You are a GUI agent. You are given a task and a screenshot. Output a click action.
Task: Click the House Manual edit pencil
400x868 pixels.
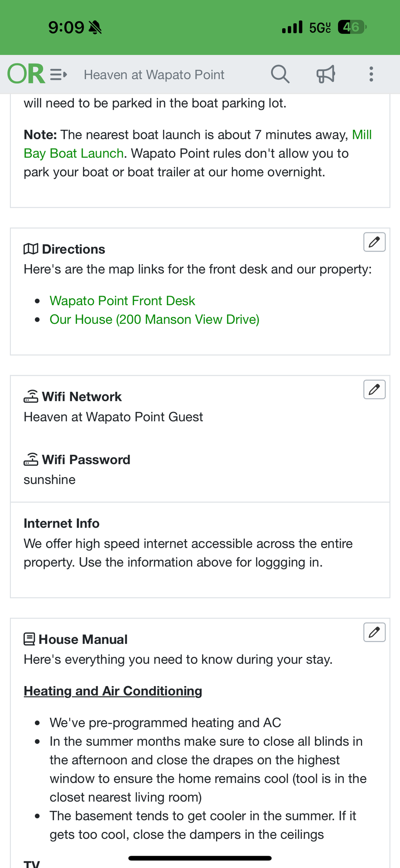(x=374, y=632)
